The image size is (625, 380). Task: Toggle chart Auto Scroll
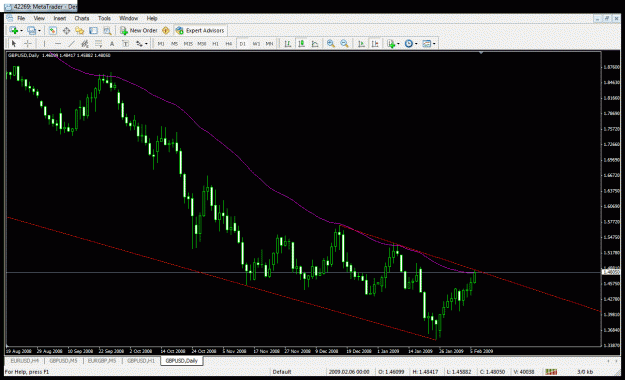coord(361,43)
